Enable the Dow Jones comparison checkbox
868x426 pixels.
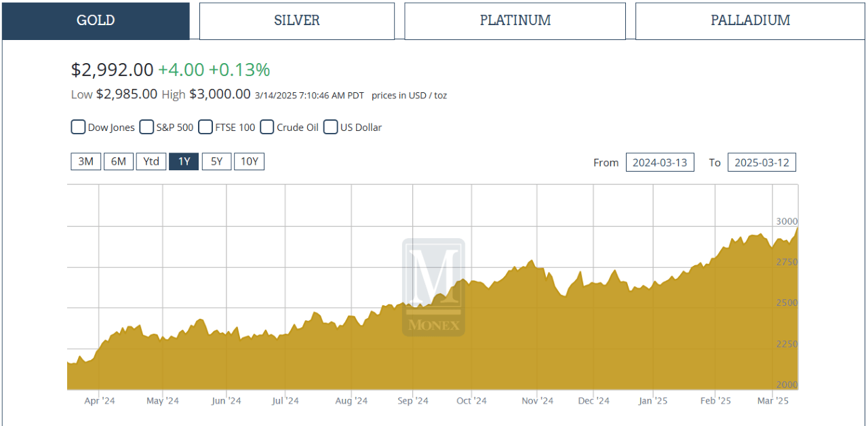point(79,127)
